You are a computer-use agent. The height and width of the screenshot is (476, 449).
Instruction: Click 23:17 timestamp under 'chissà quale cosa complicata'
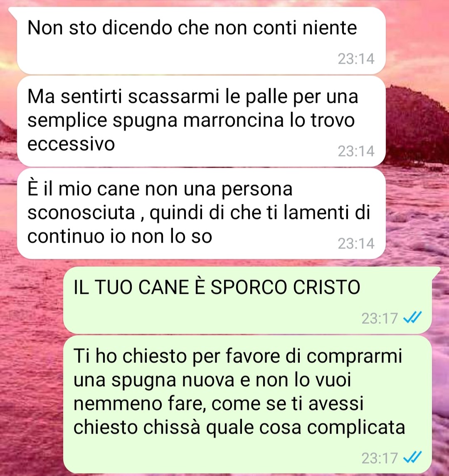pos(380,458)
